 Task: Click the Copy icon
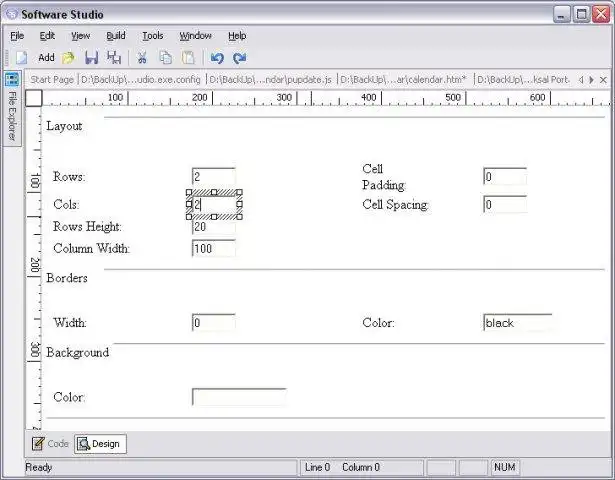click(x=166, y=58)
